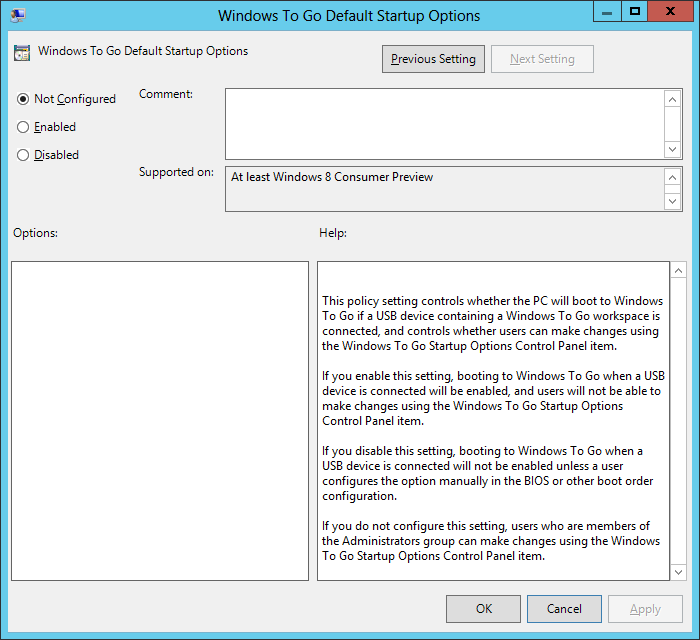Click inside the Comment text box

pos(444,122)
